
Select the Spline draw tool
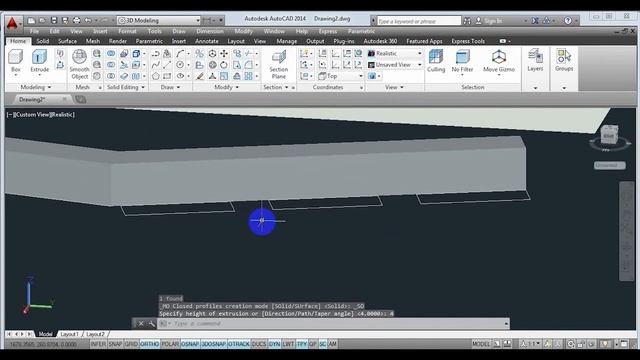pyautogui.click(x=156, y=65)
